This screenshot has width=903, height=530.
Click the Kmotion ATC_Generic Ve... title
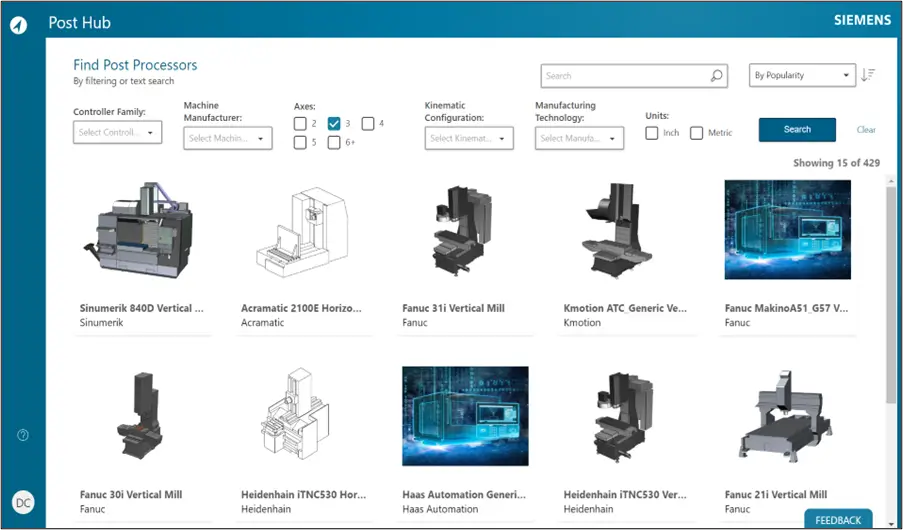click(625, 308)
